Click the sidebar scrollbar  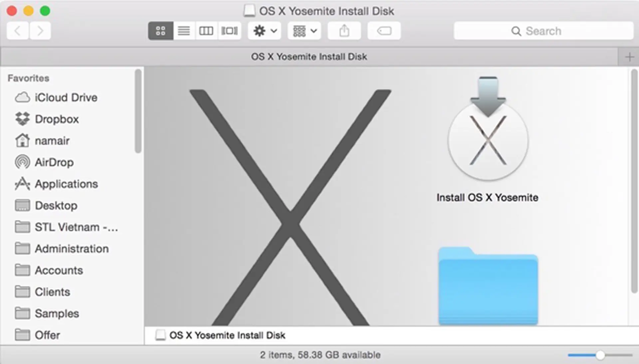point(138,111)
